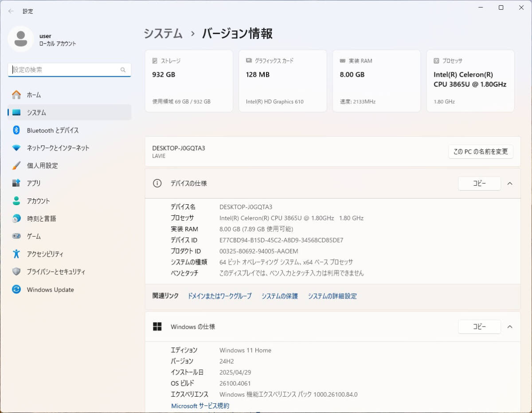Click the システム breadcrumb in the header
The image size is (532, 413).
163,34
